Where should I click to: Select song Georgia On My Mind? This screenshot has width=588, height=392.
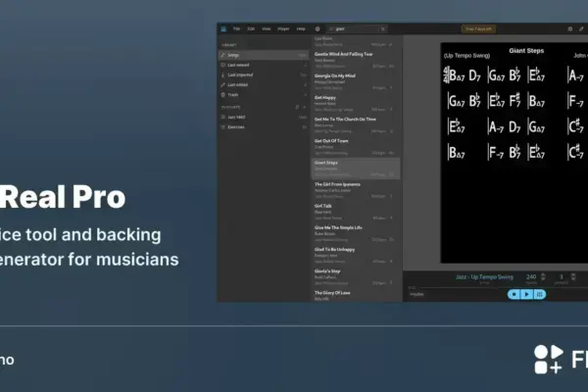(356, 81)
